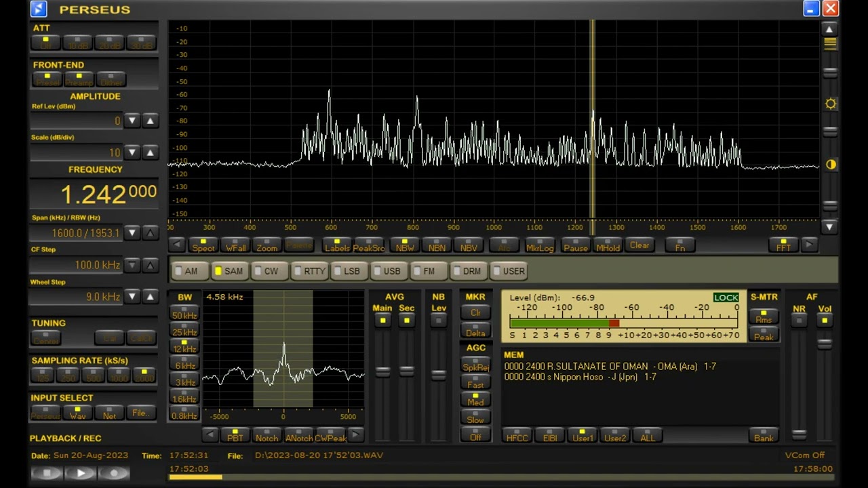Enable the Notch filter
Screen dimensions: 868x488
click(267, 434)
